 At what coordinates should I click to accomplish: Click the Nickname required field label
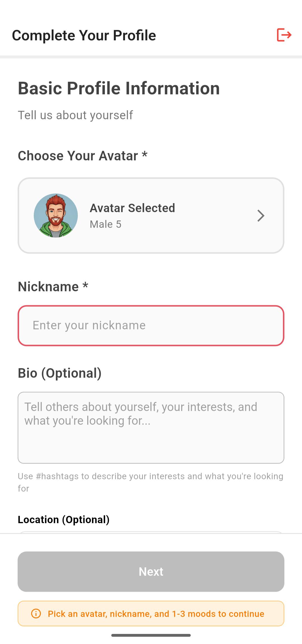point(53,286)
